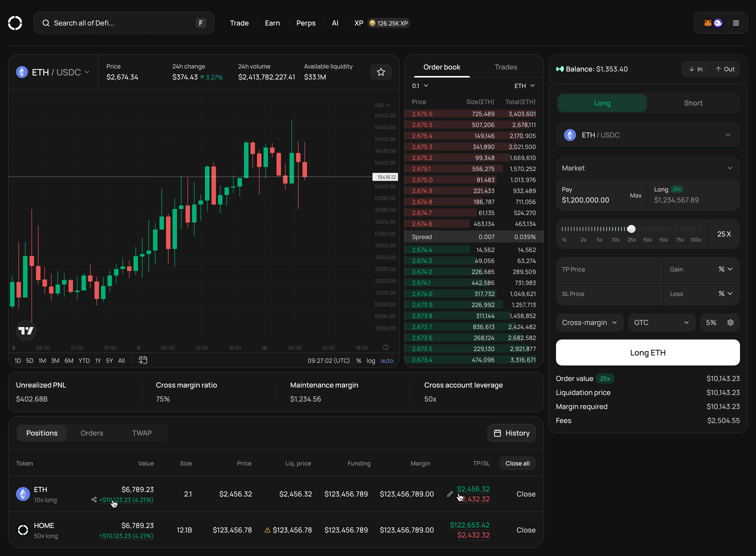Open the hamburger menu icon
The width and height of the screenshot is (756, 556).
(736, 23)
